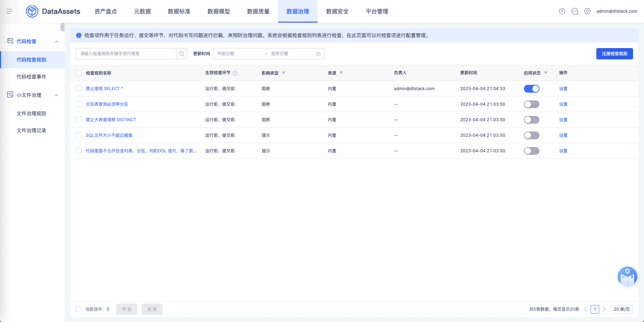Click the 开启 batch button

[127, 309]
